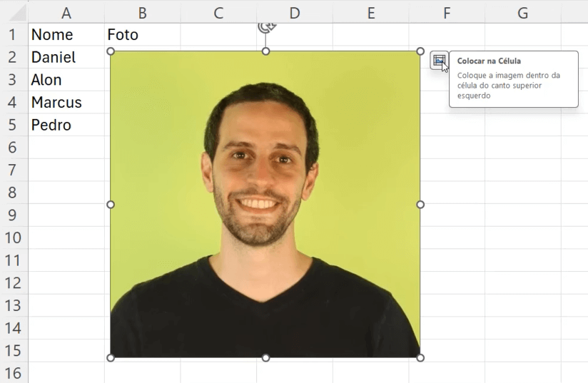
Task: Select column B header
Action: [x=143, y=13]
